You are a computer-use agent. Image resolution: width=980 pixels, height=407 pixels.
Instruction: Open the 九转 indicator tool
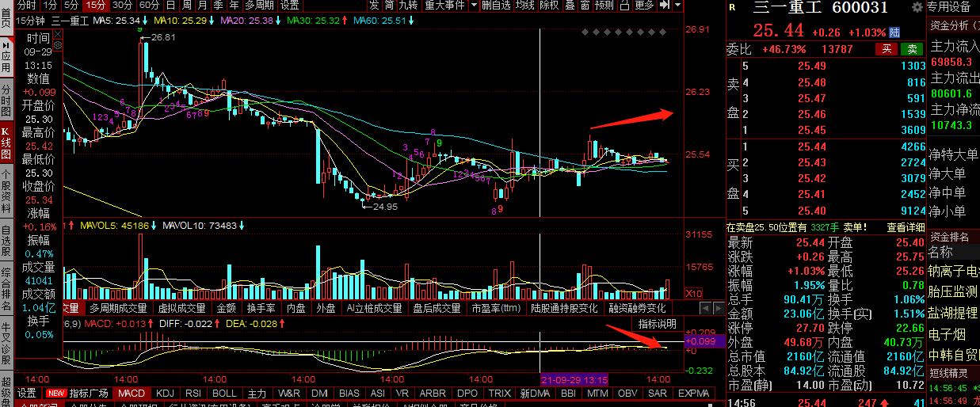[x=409, y=6]
